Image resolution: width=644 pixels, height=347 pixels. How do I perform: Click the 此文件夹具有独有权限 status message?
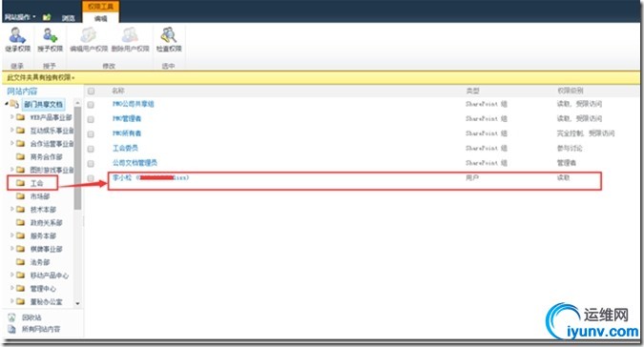[41, 77]
